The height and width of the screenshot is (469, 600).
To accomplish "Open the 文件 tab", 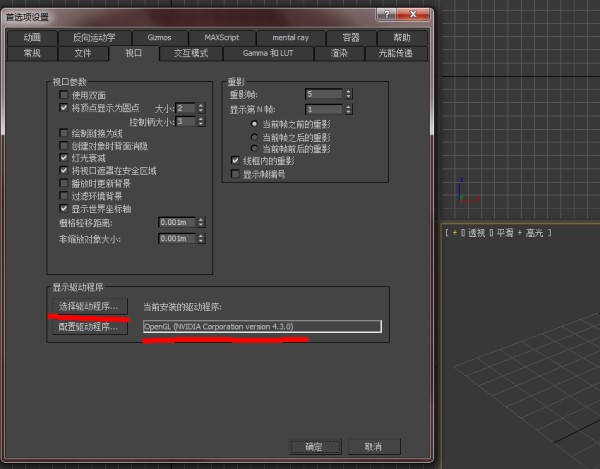I will coord(83,53).
